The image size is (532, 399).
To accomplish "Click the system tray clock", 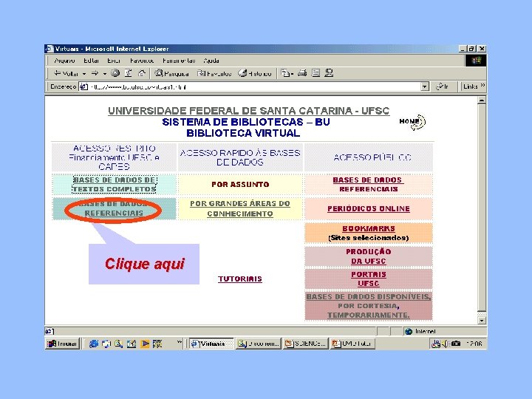I will (474, 344).
